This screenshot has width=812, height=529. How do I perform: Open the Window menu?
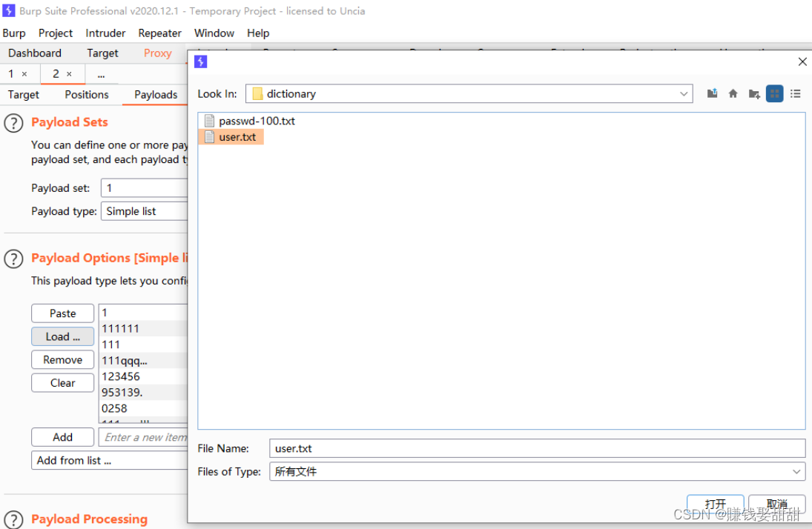pyautogui.click(x=214, y=33)
